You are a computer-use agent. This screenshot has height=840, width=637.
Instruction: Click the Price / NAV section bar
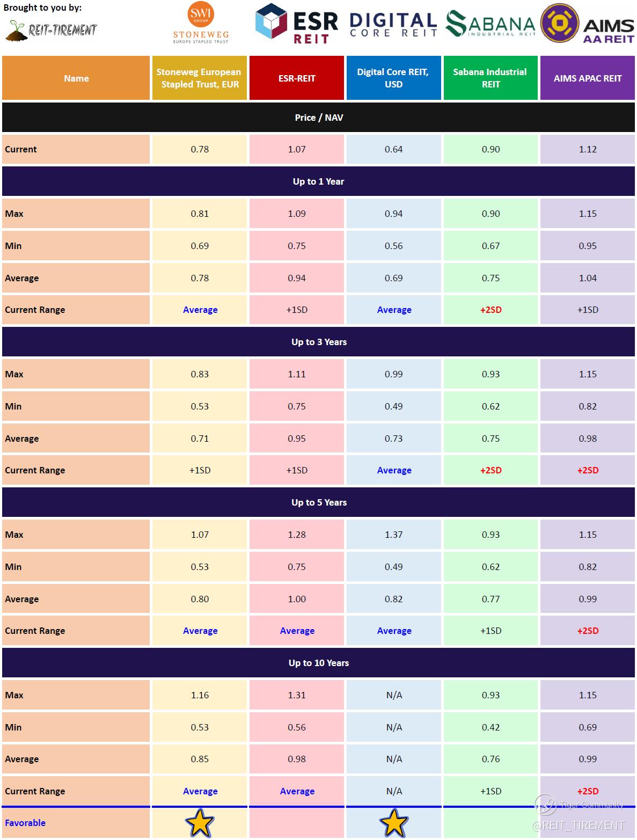tap(318, 118)
